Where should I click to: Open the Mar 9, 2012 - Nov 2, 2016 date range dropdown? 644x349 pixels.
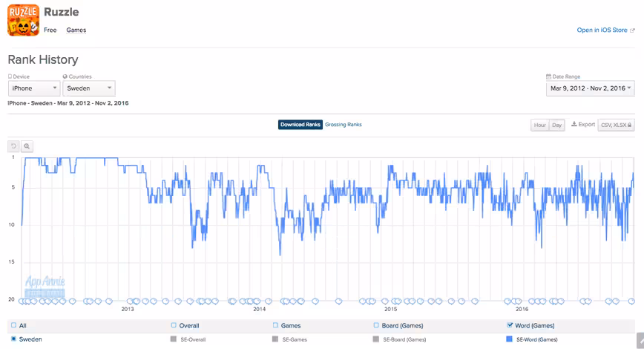point(590,88)
